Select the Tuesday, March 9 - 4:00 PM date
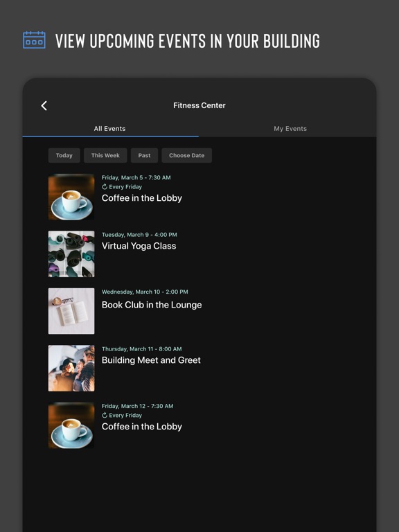 click(x=139, y=235)
